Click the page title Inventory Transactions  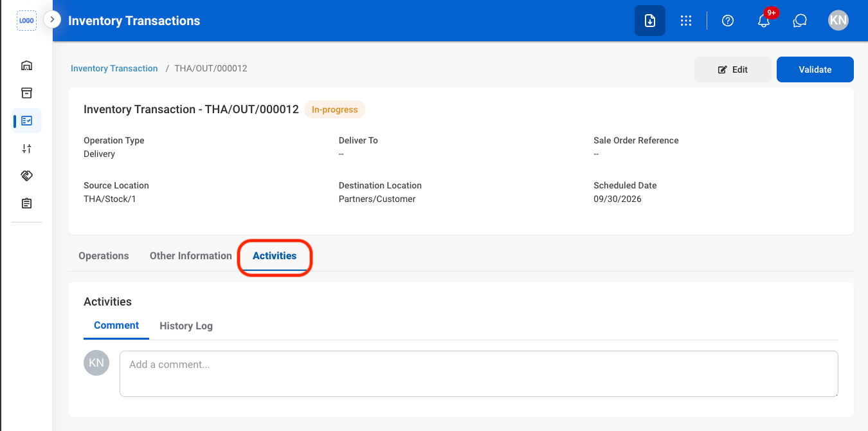tap(134, 21)
